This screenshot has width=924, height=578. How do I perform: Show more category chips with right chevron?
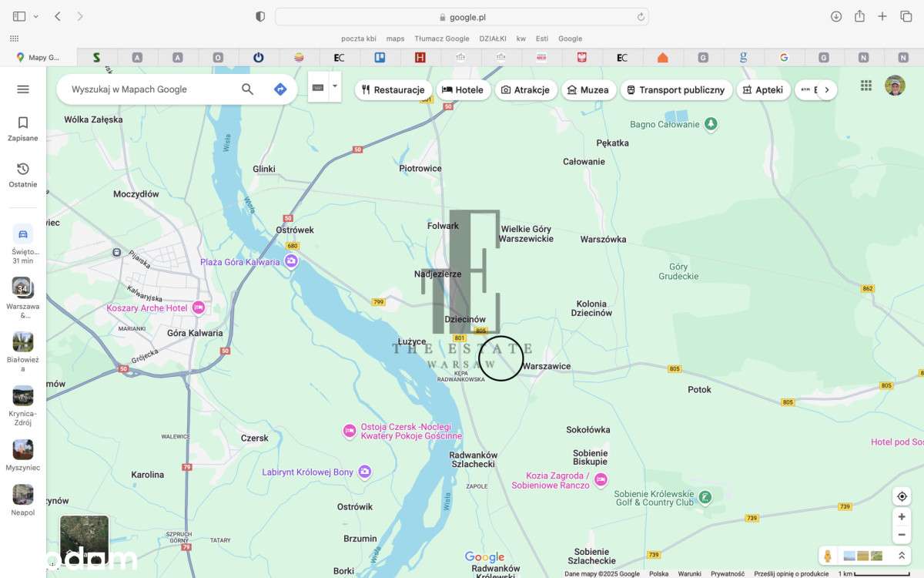[x=826, y=90]
